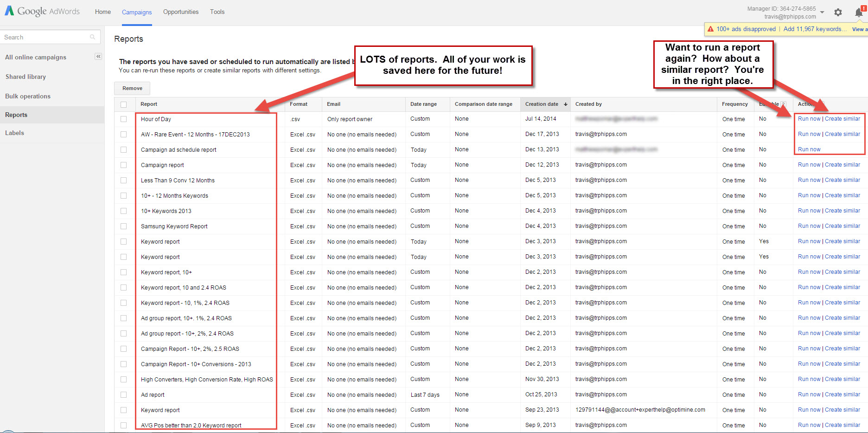The width and height of the screenshot is (868, 433).
Task: Click the warning triangle in the ads disapproved alert
Action: tap(710, 29)
